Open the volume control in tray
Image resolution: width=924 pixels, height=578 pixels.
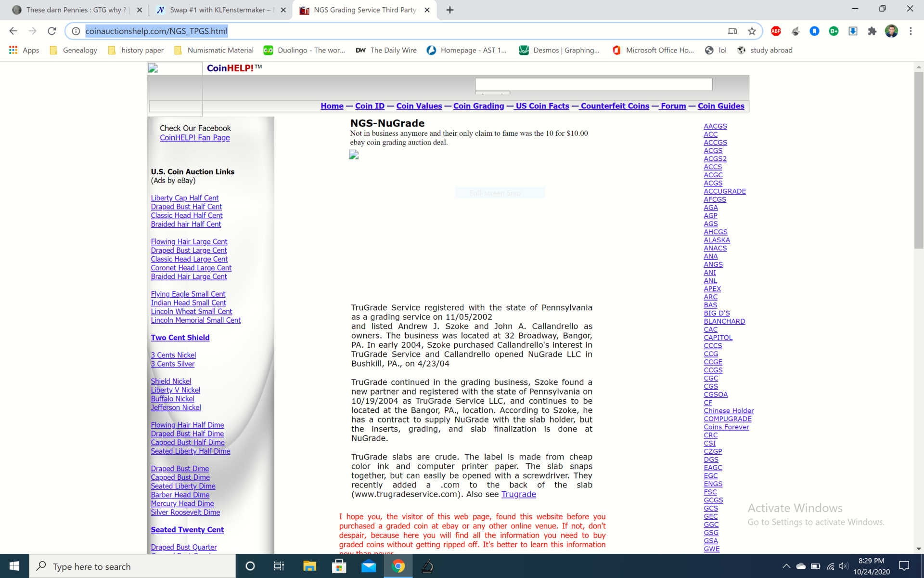(x=844, y=566)
